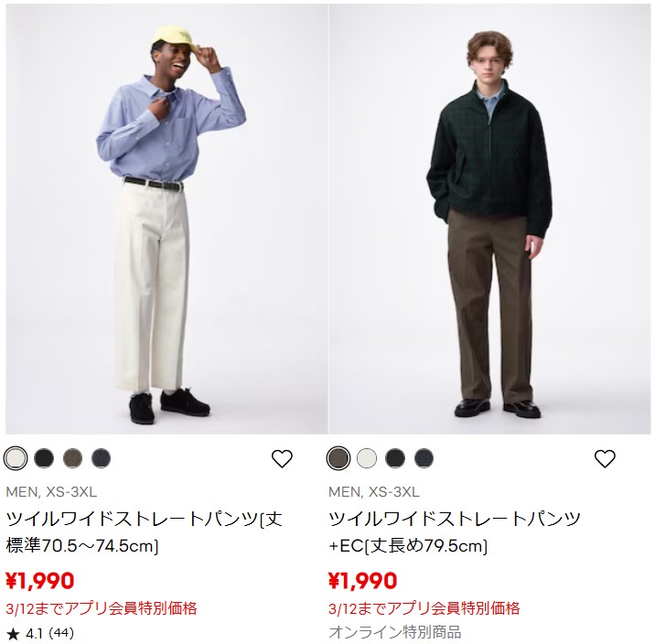
Task: Select navy swatch on left product
Action: click(x=102, y=458)
